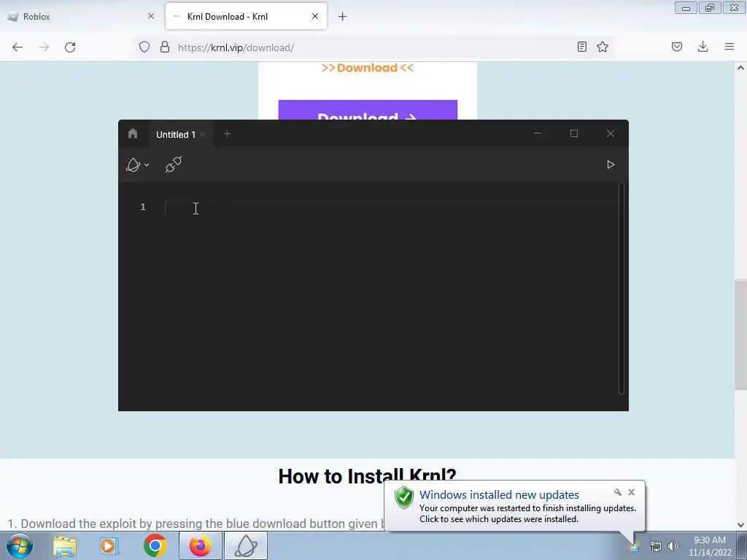Viewport: 747px width, 560px height.
Task: Select the Krnl Download - Krnl browser tab
Action: 246,17
